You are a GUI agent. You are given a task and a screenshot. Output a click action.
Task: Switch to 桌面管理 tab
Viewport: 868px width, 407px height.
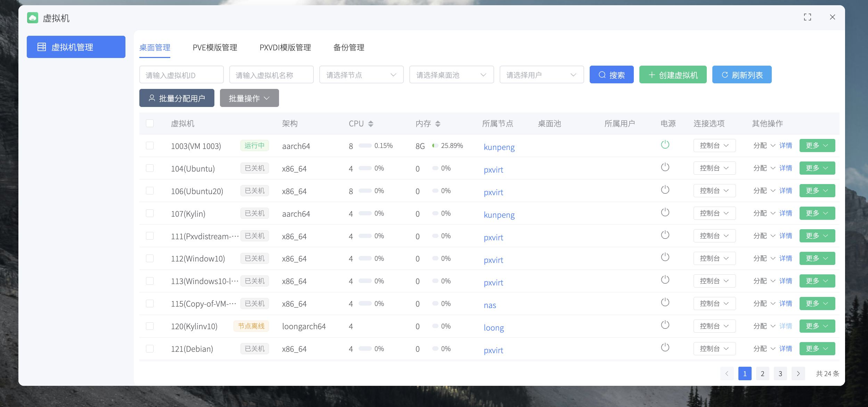pyautogui.click(x=155, y=48)
